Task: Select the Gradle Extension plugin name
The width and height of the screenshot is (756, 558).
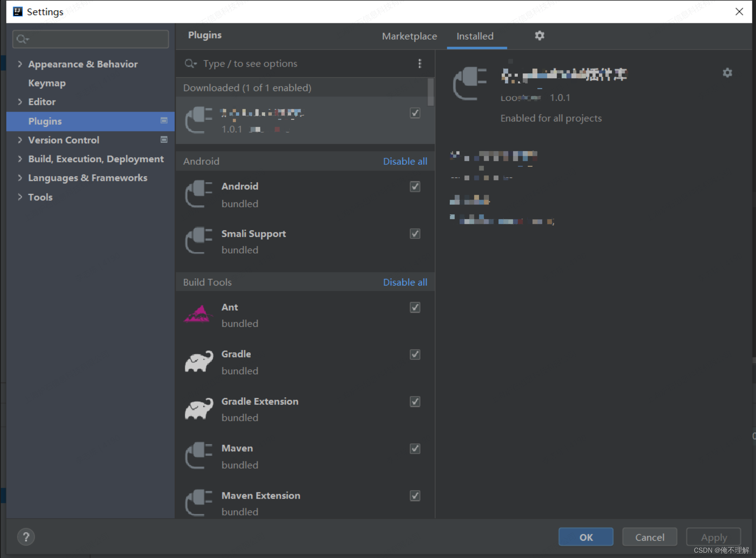Action: click(x=260, y=401)
